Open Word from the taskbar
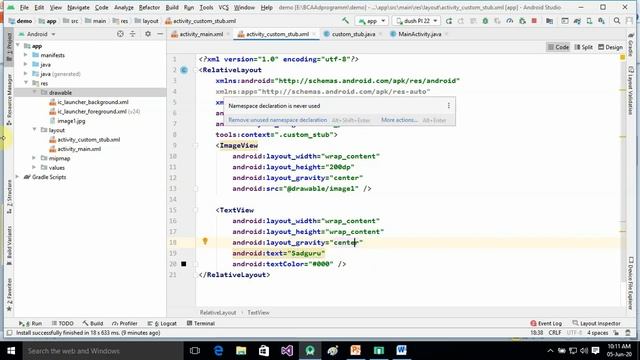The width and height of the screenshot is (640, 360). [401, 351]
